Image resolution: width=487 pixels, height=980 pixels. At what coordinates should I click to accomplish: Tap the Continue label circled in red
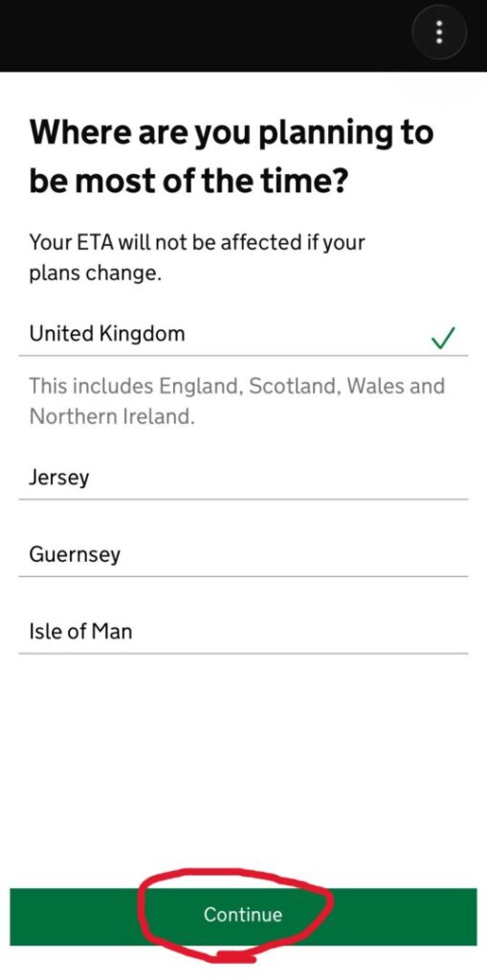point(243,914)
